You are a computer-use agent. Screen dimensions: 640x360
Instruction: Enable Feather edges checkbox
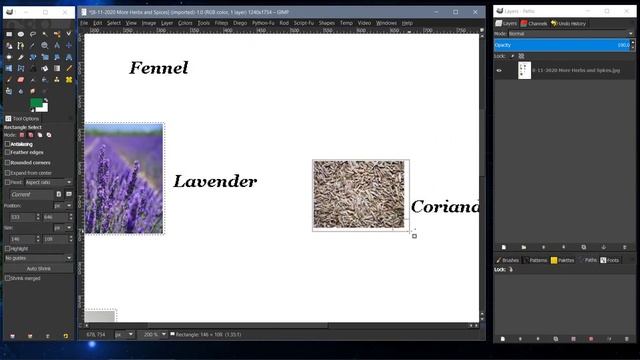(x=7, y=152)
